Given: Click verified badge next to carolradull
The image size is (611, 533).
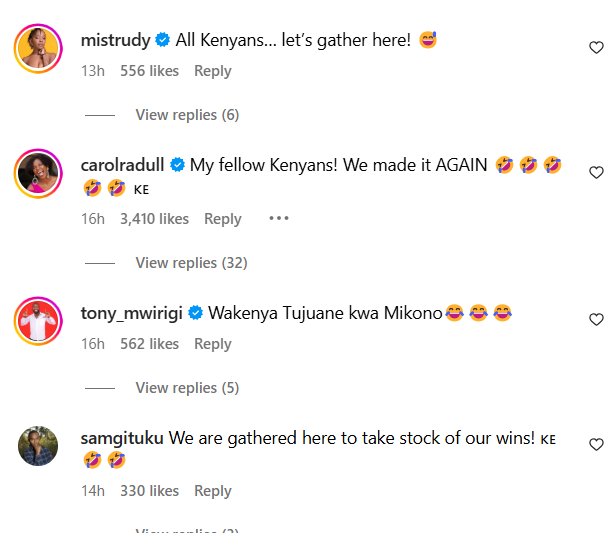Looking at the screenshot, I should pos(178,165).
